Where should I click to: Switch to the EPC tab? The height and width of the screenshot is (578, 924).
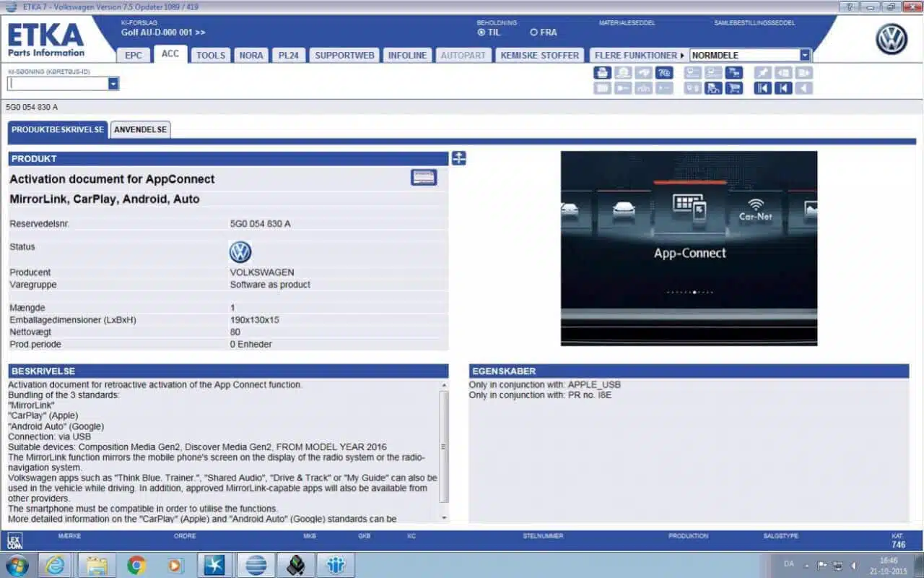[134, 55]
